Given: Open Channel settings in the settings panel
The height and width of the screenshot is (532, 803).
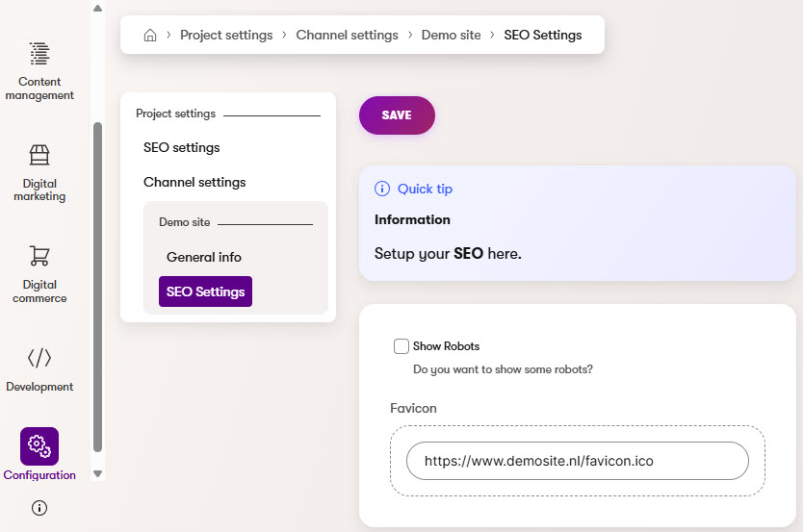Looking at the screenshot, I should pyautogui.click(x=194, y=182).
